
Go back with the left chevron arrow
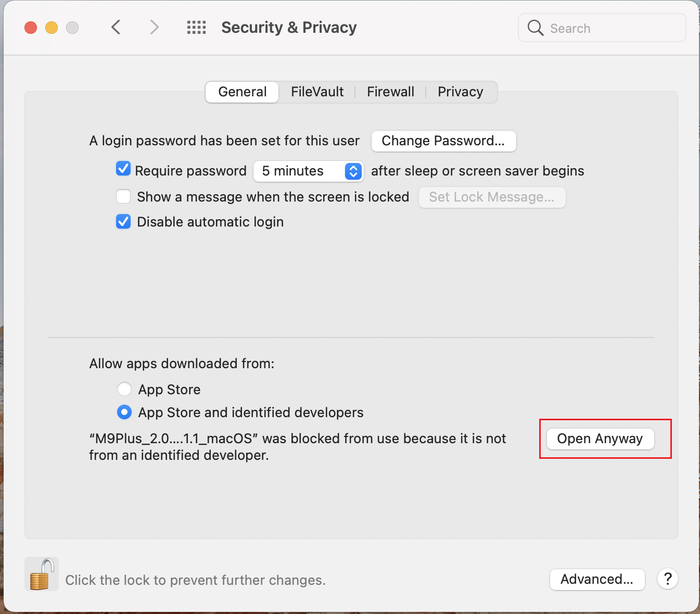coord(116,27)
